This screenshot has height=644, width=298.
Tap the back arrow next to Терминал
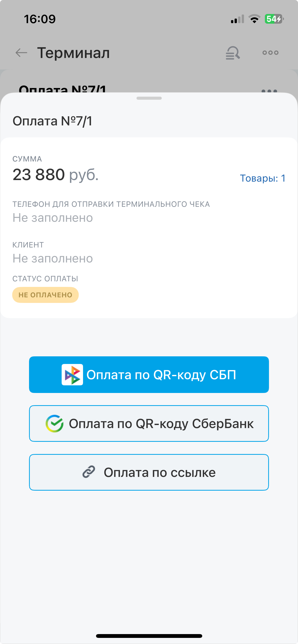21,53
